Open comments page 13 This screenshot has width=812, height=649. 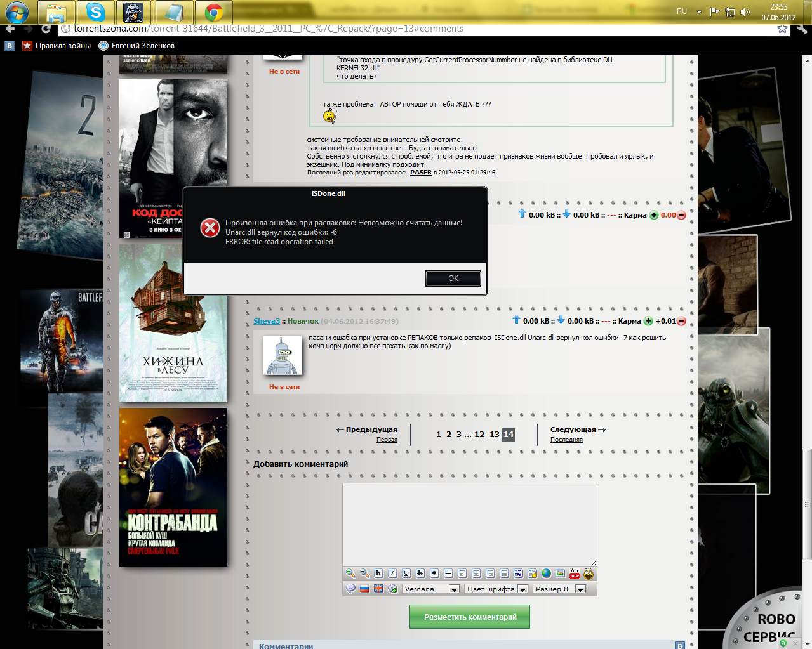point(495,435)
